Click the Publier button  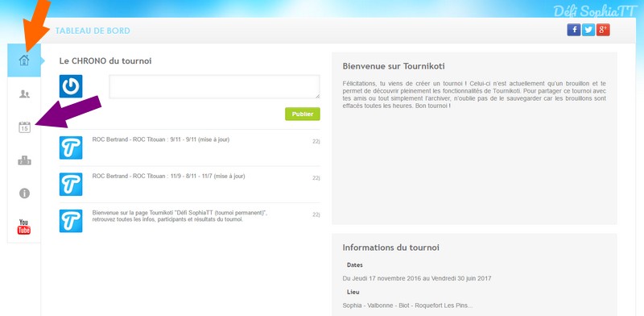[x=303, y=114]
